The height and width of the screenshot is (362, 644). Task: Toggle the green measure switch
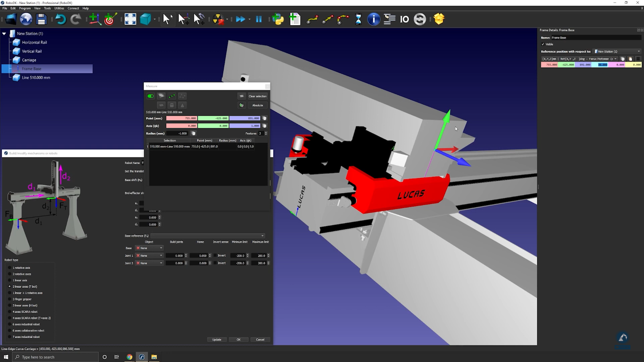151,96
